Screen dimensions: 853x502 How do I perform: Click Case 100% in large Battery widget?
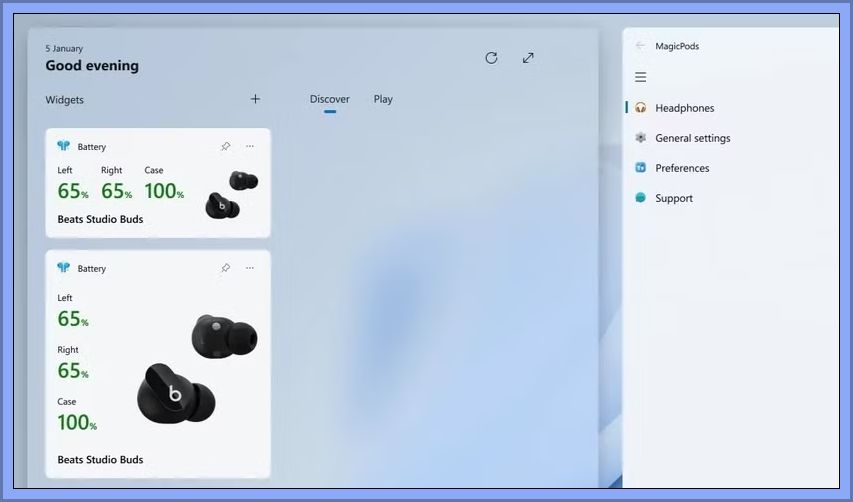(x=77, y=414)
